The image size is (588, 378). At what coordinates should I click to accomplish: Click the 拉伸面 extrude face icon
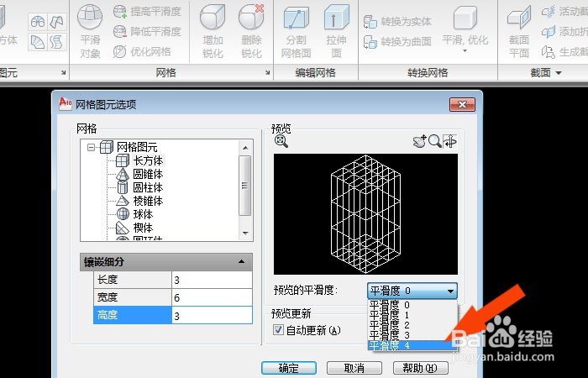336,18
